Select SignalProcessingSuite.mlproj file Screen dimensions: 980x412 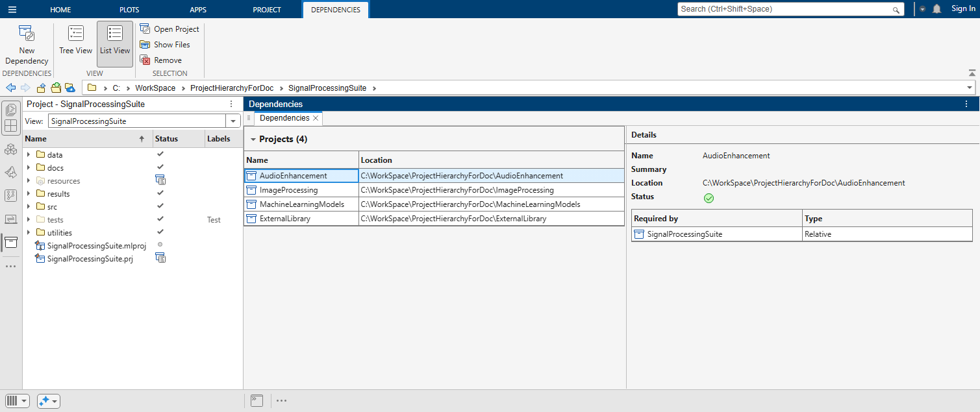point(97,246)
